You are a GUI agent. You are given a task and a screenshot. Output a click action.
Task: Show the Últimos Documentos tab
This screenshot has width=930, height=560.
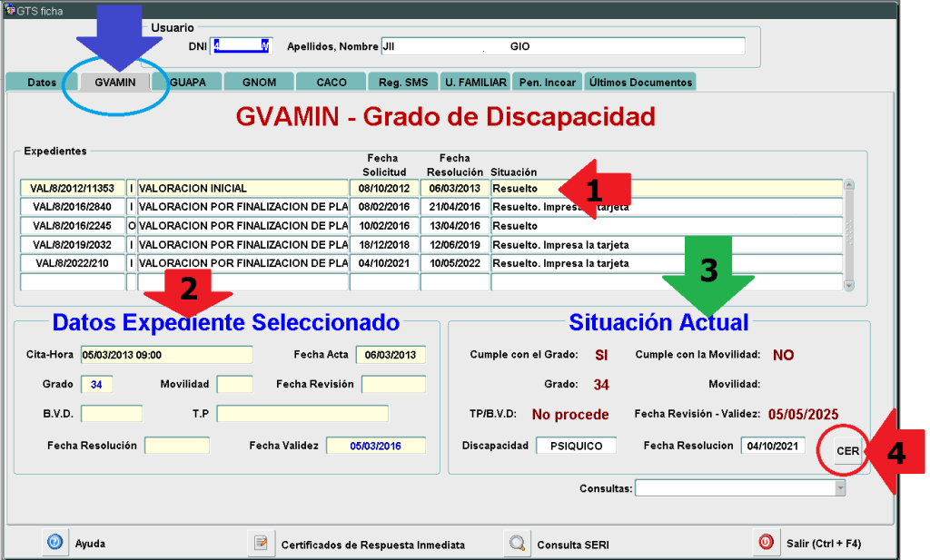[x=640, y=82]
